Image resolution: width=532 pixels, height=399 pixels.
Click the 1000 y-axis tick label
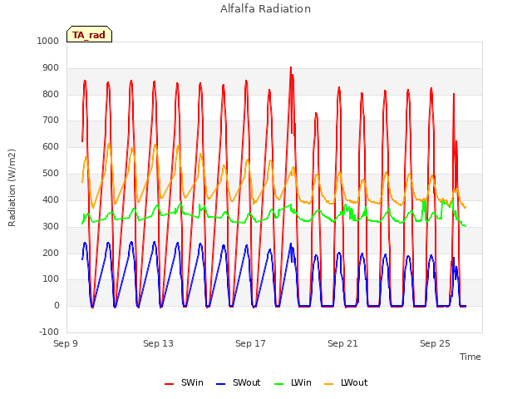point(48,41)
